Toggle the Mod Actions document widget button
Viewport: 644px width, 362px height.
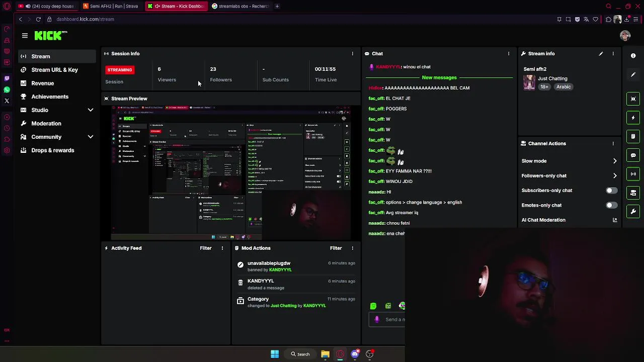point(633,136)
